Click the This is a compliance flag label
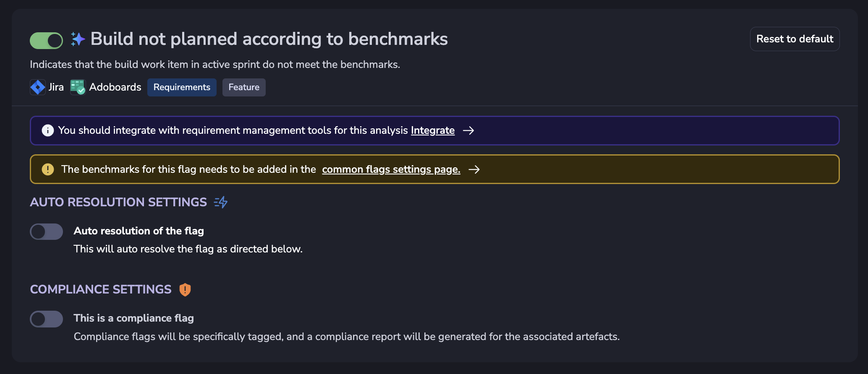 (x=134, y=318)
